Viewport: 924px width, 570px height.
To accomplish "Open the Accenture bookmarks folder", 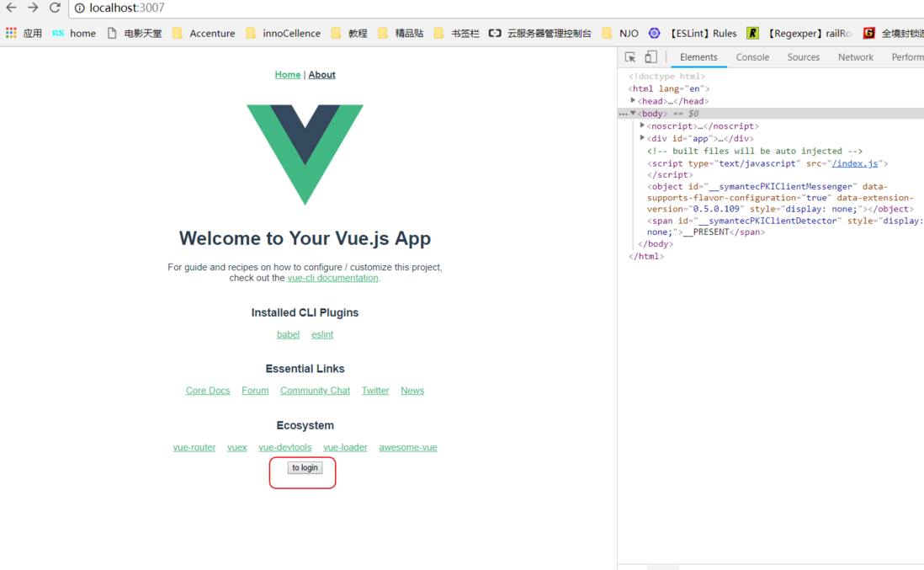I will [204, 33].
